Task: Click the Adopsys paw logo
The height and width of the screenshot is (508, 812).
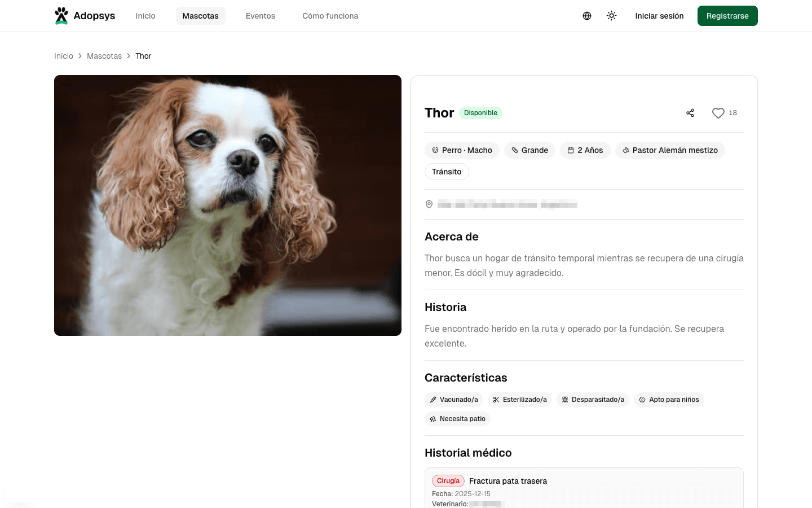Action: coord(61,15)
